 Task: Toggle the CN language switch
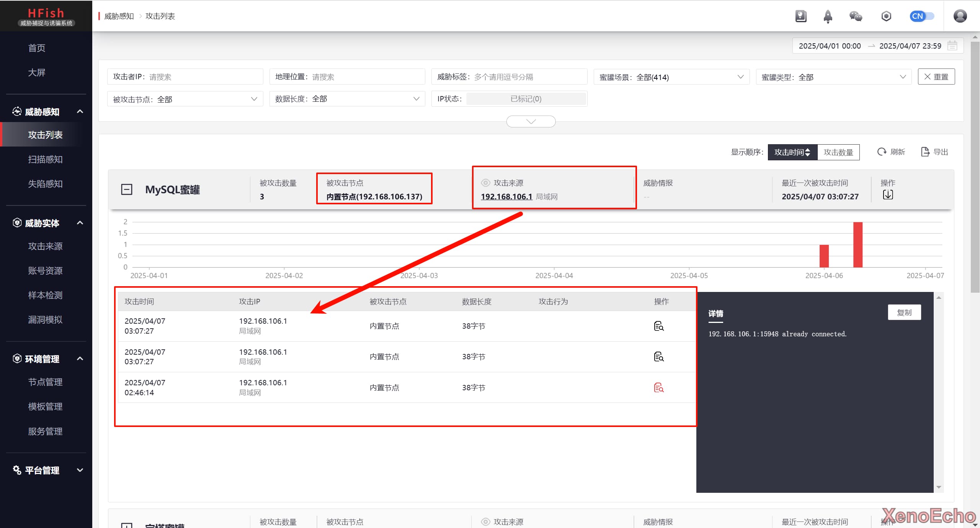921,16
